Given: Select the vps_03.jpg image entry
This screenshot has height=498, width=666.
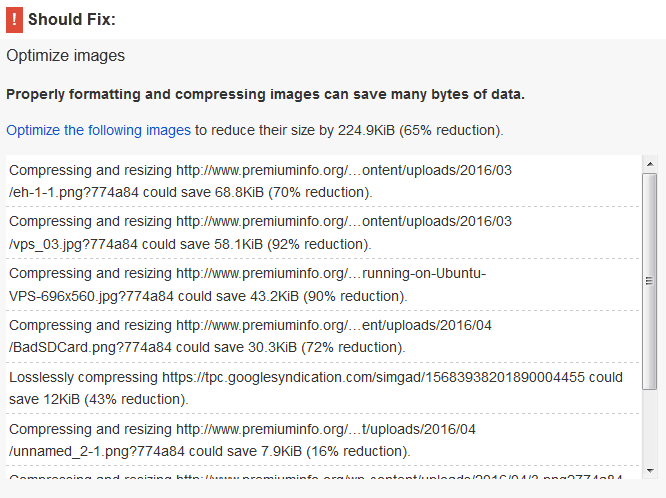Looking at the screenshot, I should click(323, 232).
